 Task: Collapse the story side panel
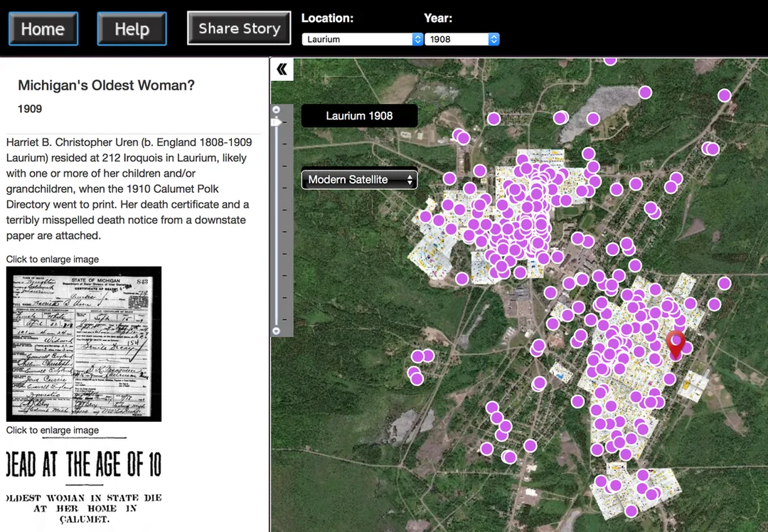coord(282,69)
